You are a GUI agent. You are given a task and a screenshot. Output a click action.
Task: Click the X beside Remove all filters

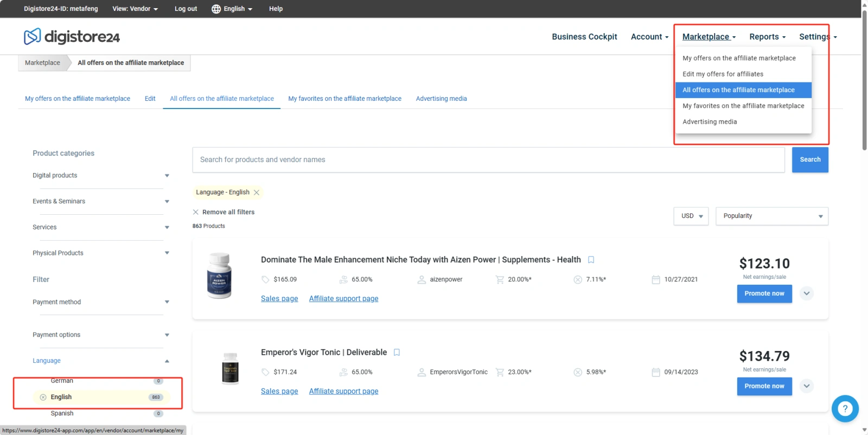(x=196, y=212)
